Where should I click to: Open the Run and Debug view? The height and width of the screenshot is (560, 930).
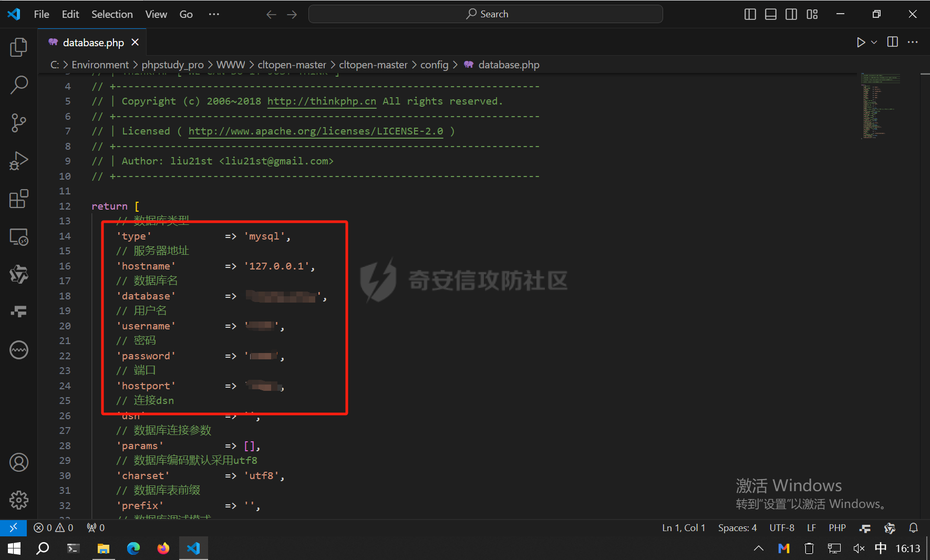pyautogui.click(x=19, y=161)
